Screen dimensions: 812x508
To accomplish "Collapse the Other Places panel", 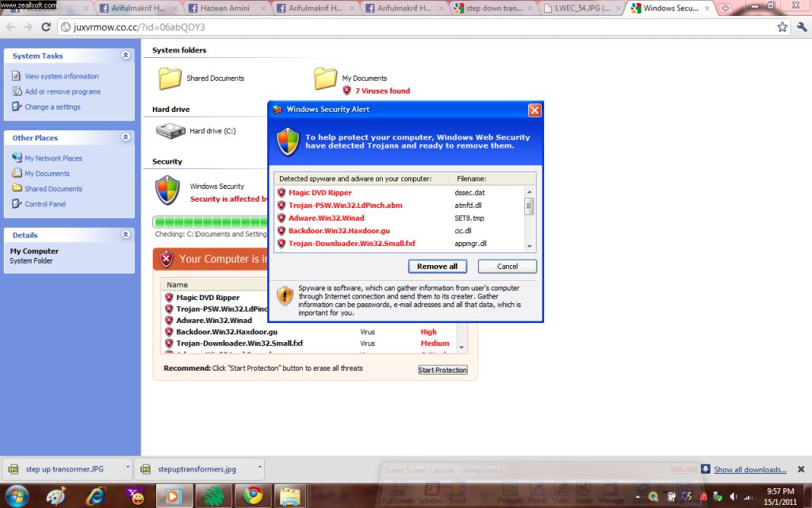I will [x=125, y=137].
